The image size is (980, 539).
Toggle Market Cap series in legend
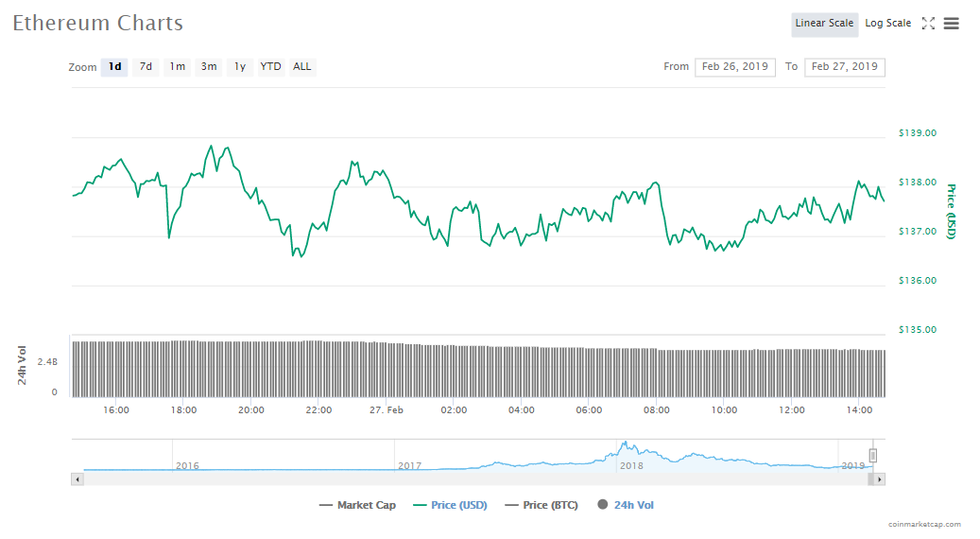pos(358,505)
